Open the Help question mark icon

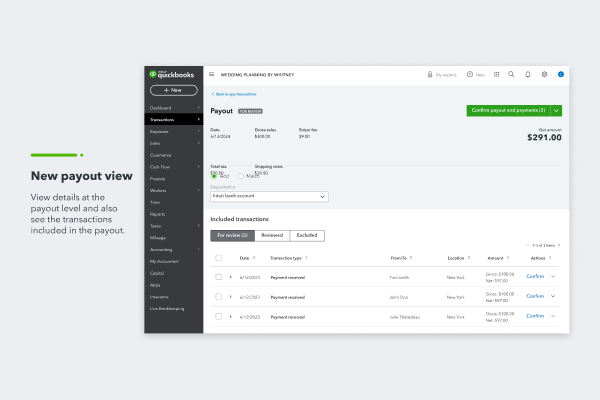[470, 75]
